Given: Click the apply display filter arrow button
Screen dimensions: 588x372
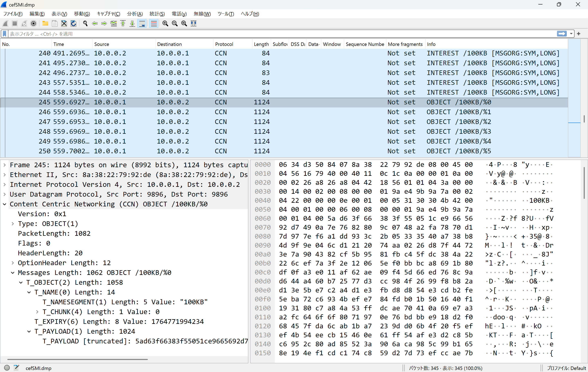Looking at the screenshot, I should point(562,34).
